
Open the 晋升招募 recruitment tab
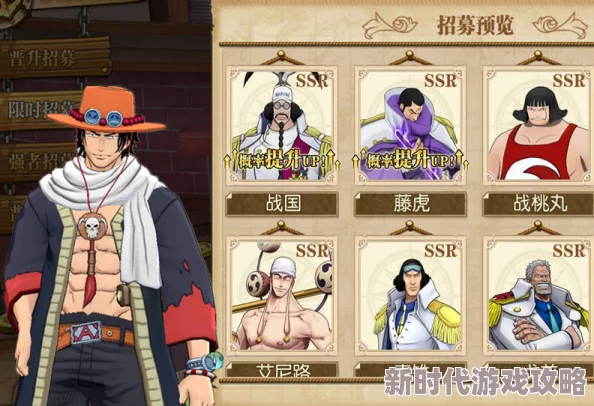click(x=55, y=58)
